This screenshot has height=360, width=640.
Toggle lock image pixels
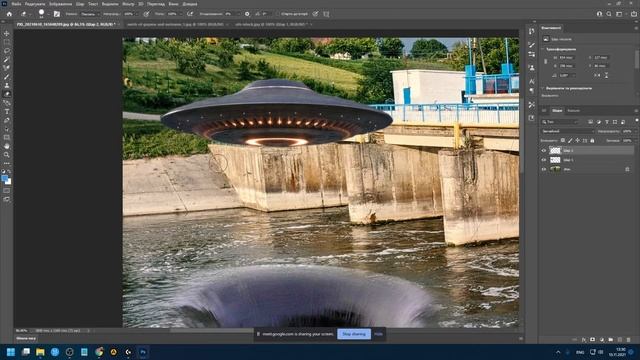coord(570,140)
